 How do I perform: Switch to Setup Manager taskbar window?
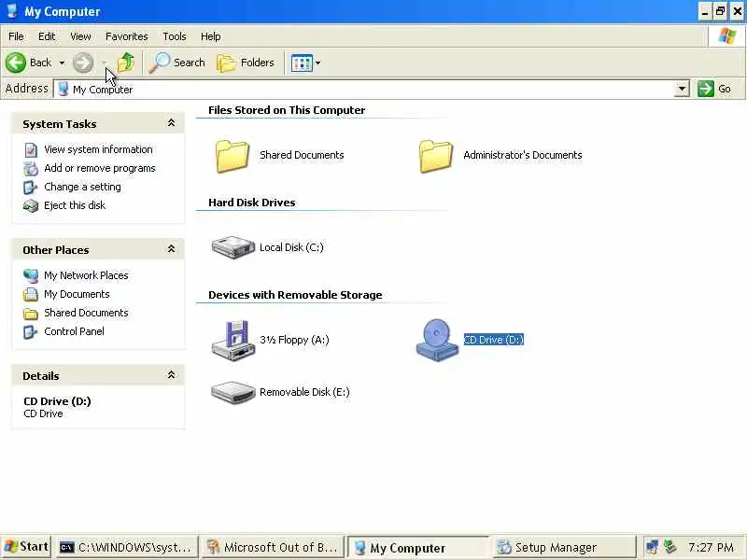point(563,547)
